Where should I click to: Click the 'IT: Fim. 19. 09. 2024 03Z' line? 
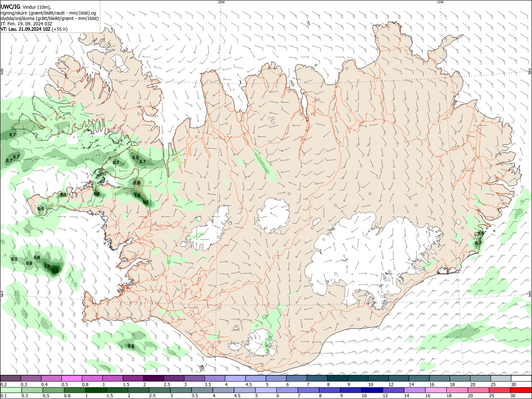26,24
